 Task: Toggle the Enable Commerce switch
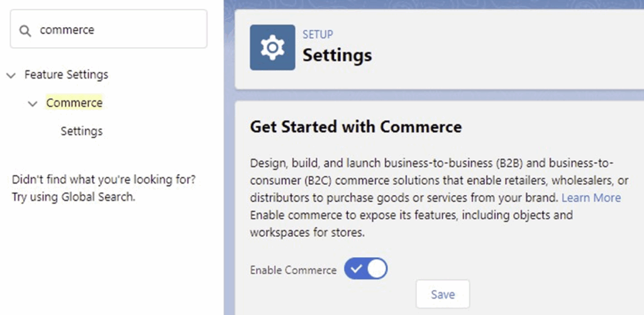365,270
